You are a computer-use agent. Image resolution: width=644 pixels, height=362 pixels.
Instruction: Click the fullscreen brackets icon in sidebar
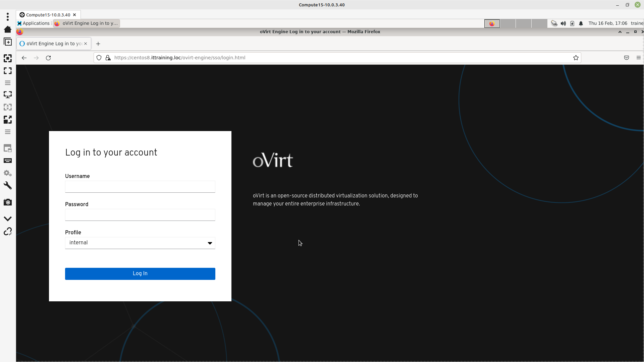(x=7, y=71)
